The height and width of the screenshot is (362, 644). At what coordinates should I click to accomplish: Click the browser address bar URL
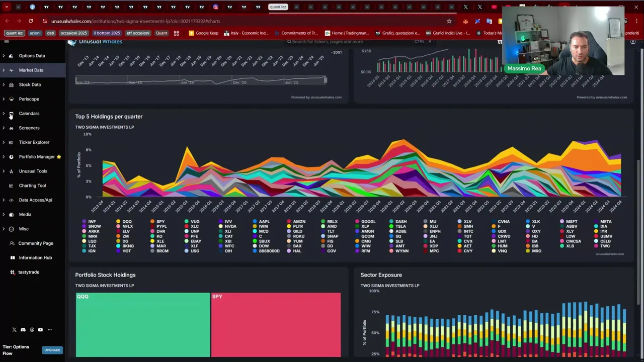pyautogui.click(x=135, y=21)
